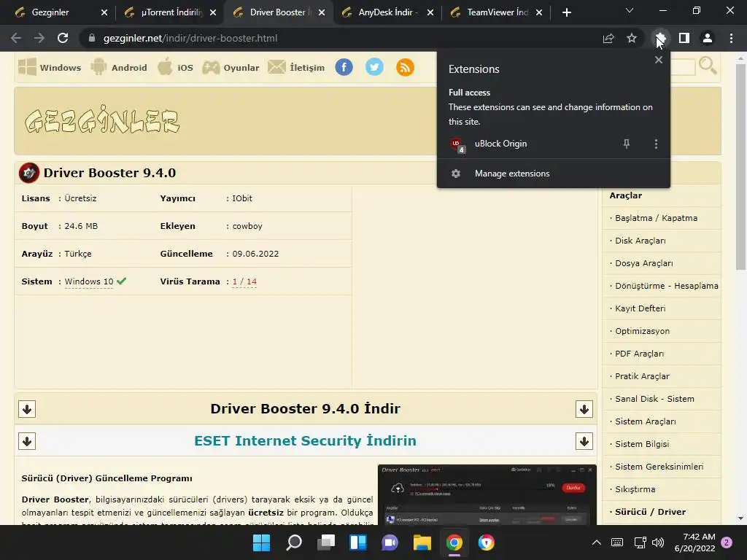Screen dimensions: 747x560
Task: Click Windows 10 system link
Action: coord(89,281)
